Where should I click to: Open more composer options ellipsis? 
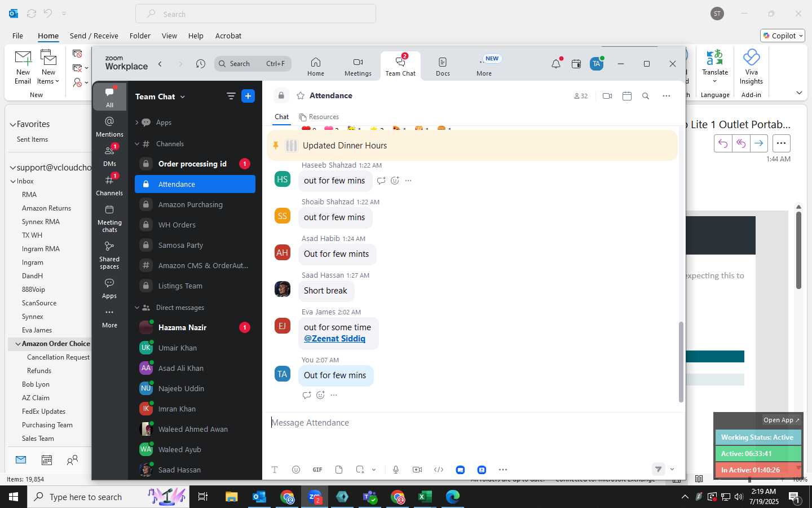click(503, 470)
